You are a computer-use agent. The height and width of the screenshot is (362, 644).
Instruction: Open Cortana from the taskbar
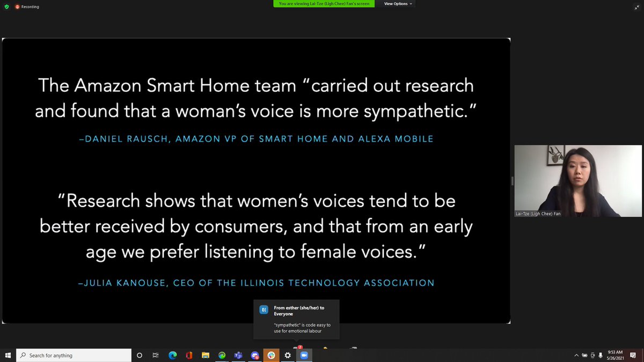coord(140,355)
